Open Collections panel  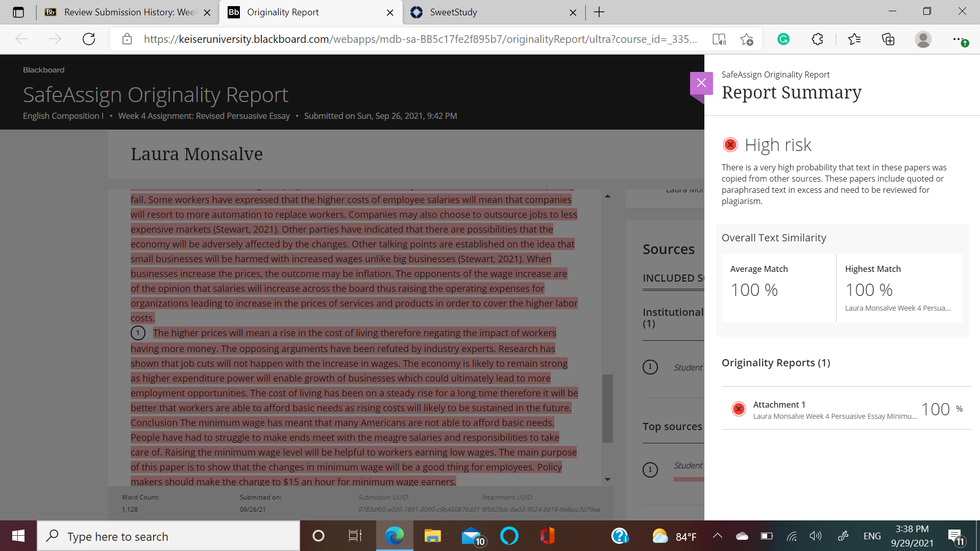pyautogui.click(x=888, y=39)
